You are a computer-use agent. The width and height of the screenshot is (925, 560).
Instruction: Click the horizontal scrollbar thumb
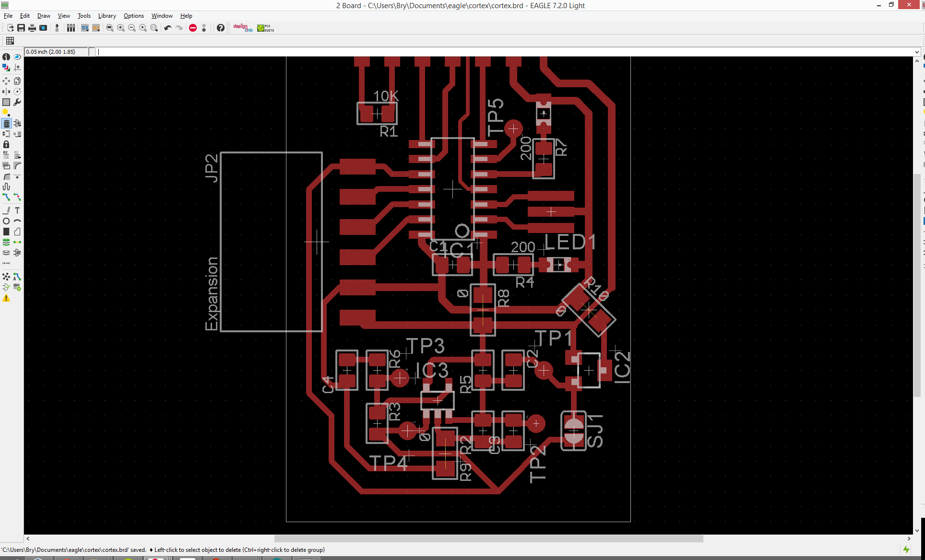(488, 538)
